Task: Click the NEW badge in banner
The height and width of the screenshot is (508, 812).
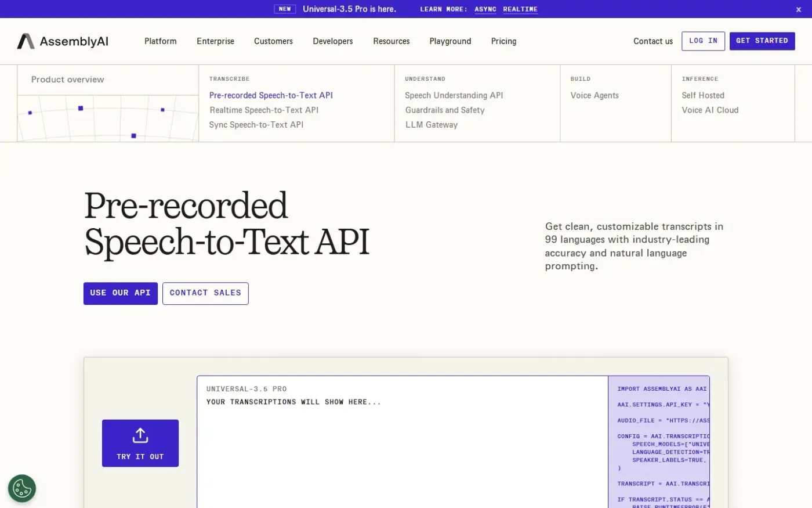Action: point(285,9)
